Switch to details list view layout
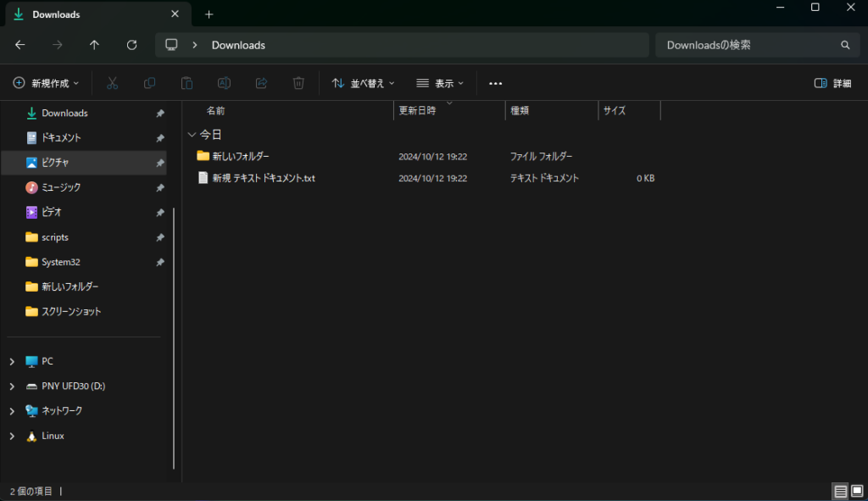The height and width of the screenshot is (501, 868). (x=840, y=491)
